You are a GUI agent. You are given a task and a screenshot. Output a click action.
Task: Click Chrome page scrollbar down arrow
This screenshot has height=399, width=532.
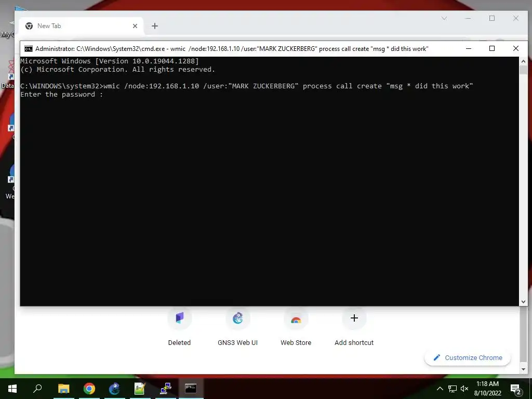tap(524, 369)
